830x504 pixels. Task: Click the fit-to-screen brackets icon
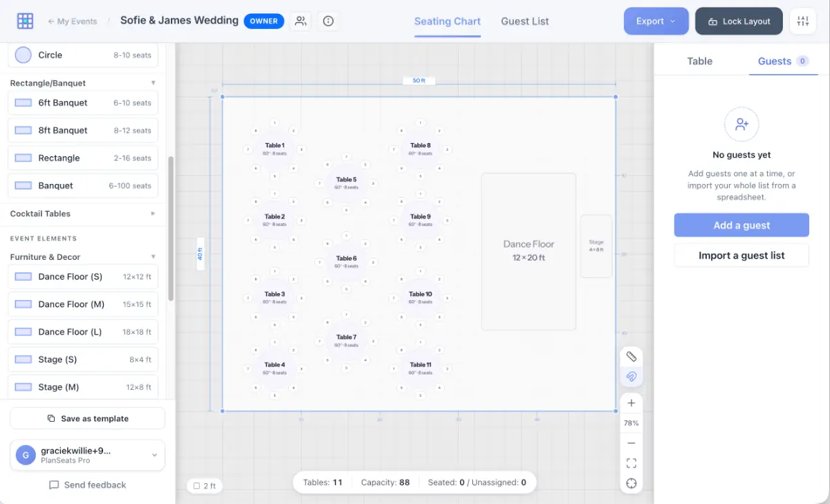click(x=631, y=463)
